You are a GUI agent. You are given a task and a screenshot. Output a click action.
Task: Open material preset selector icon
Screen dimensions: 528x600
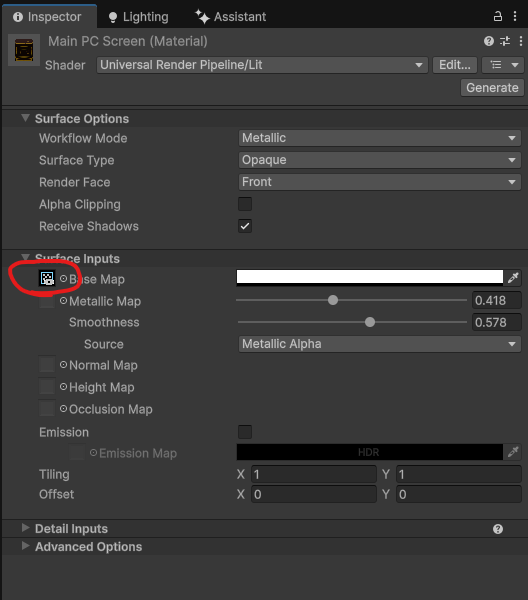505,41
